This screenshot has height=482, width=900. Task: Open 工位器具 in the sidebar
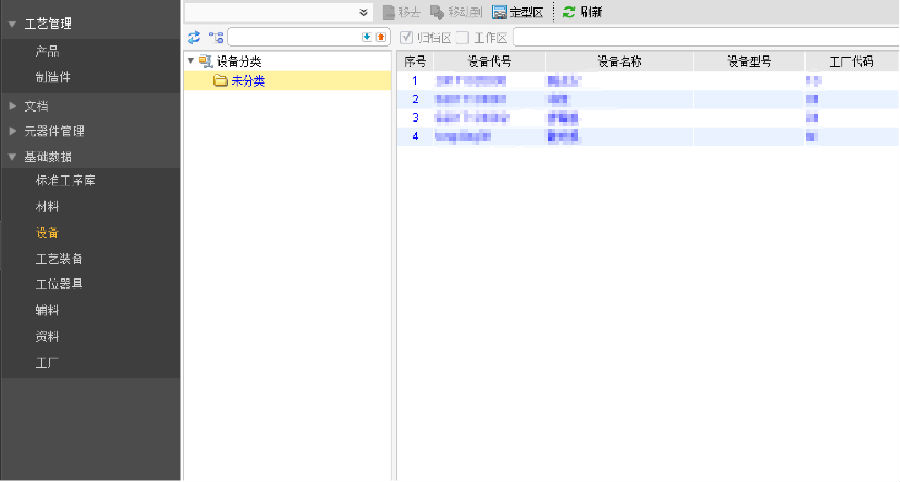[x=59, y=284]
